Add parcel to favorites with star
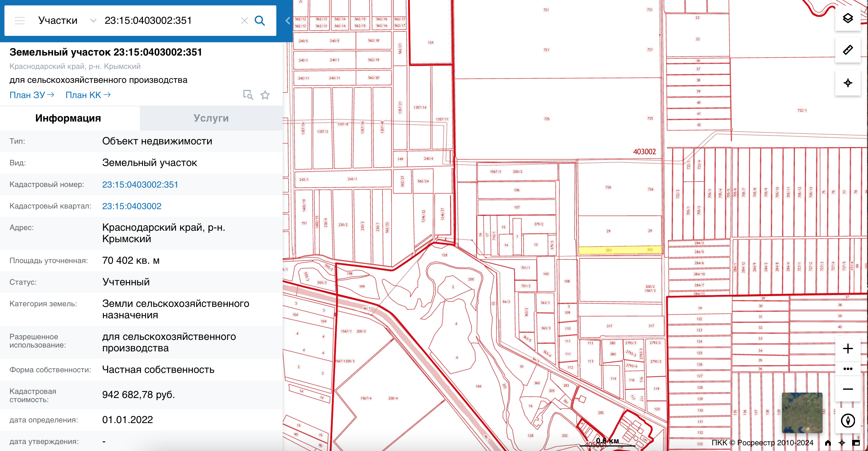The width and height of the screenshot is (868, 451). click(265, 95)
